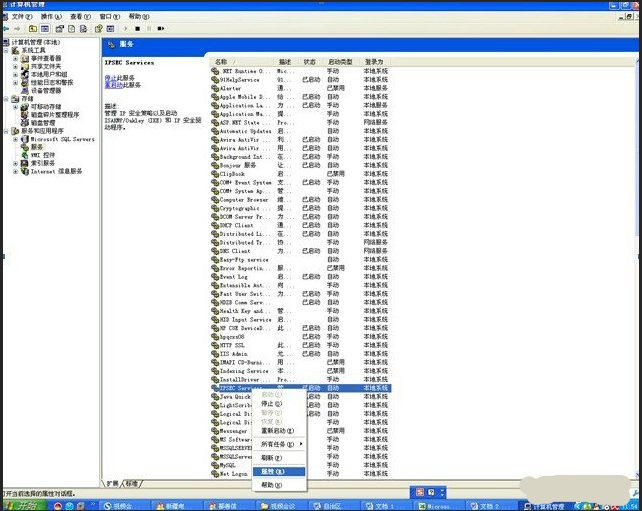Click the Stop Service square icon
The height and width of the screenshot is (511, 642).
coord(138,29)
